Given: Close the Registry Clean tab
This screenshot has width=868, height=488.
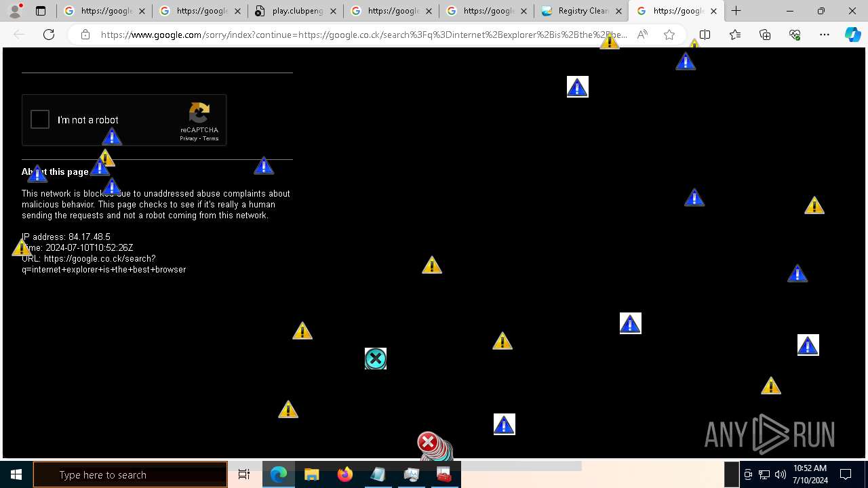Looking at the screenshot, I should (618, 11).
